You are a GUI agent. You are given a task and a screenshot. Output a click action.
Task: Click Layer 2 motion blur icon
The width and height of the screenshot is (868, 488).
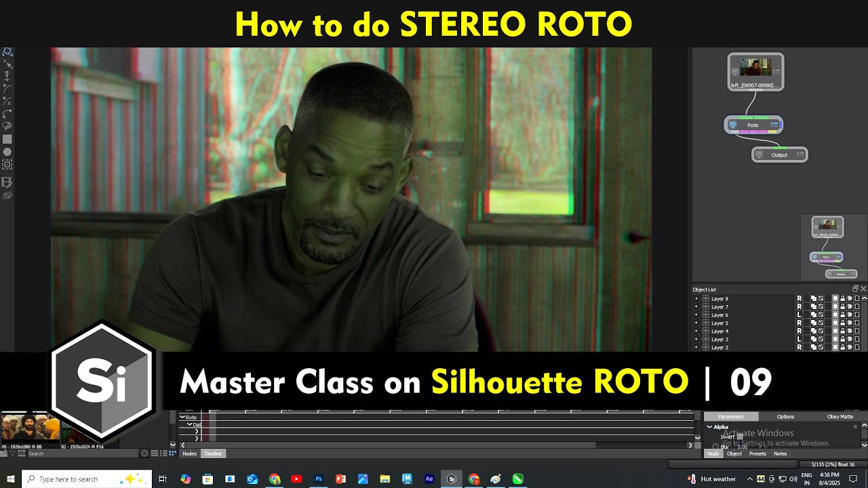pyautogui.click(x=850, y=348)
